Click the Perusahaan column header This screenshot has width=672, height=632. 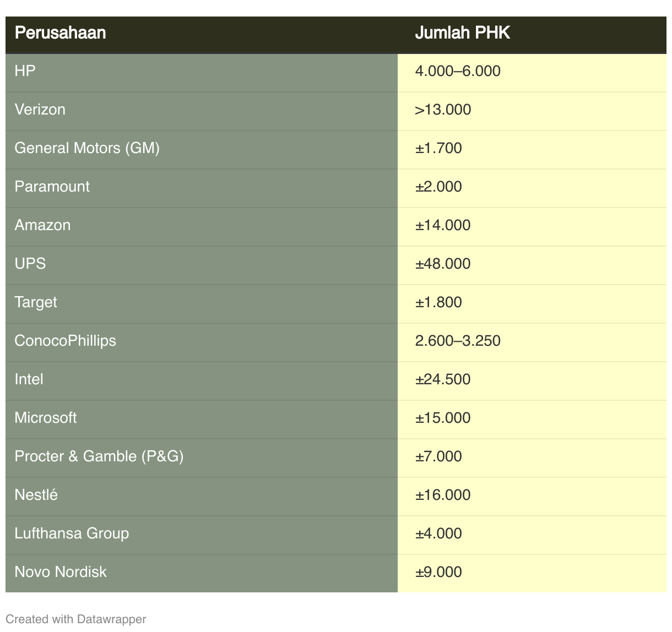coord(60,33)
